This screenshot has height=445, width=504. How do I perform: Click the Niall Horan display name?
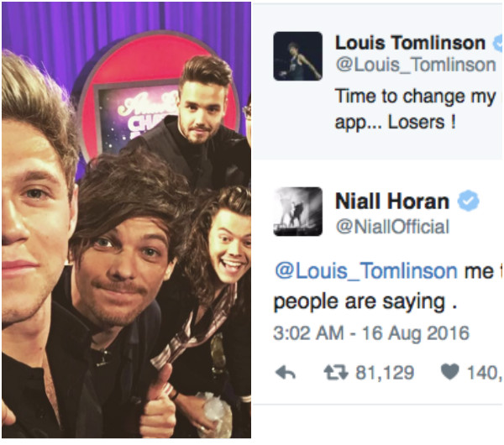coord(392,202)
